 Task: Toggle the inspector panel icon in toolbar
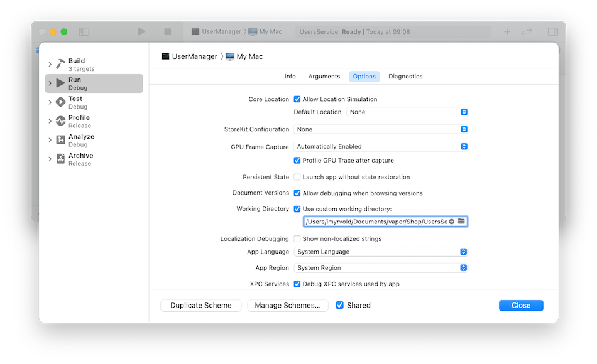pos(553,31)
